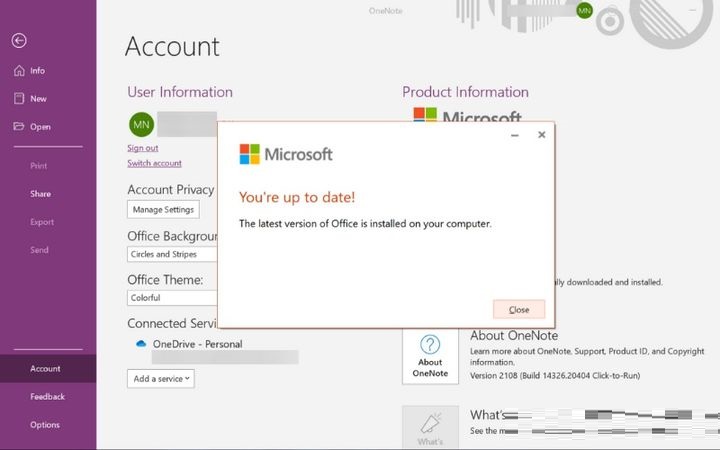720x450 pixels.
Task: Open the Info page in the sidebar
Action: [x=37, y=71]
